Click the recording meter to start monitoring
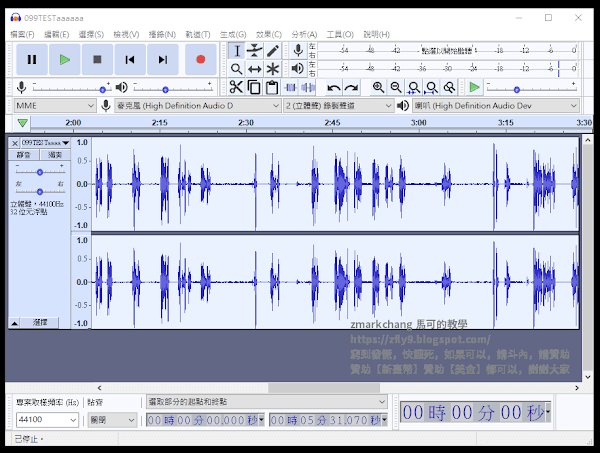The height and width of the screenshot is (453, 600). click(x=448, y=51)
